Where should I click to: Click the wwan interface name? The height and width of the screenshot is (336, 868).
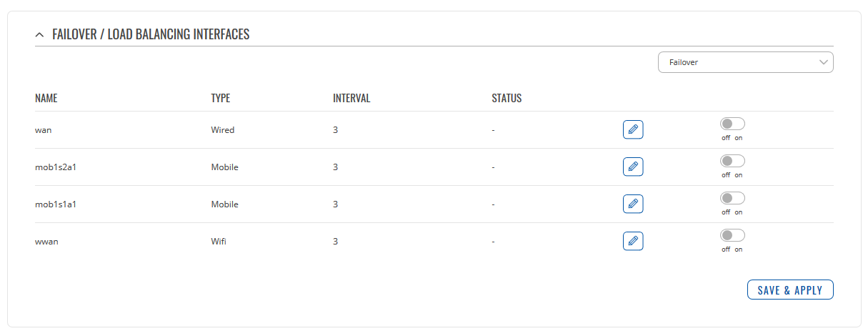click(46, 242)
